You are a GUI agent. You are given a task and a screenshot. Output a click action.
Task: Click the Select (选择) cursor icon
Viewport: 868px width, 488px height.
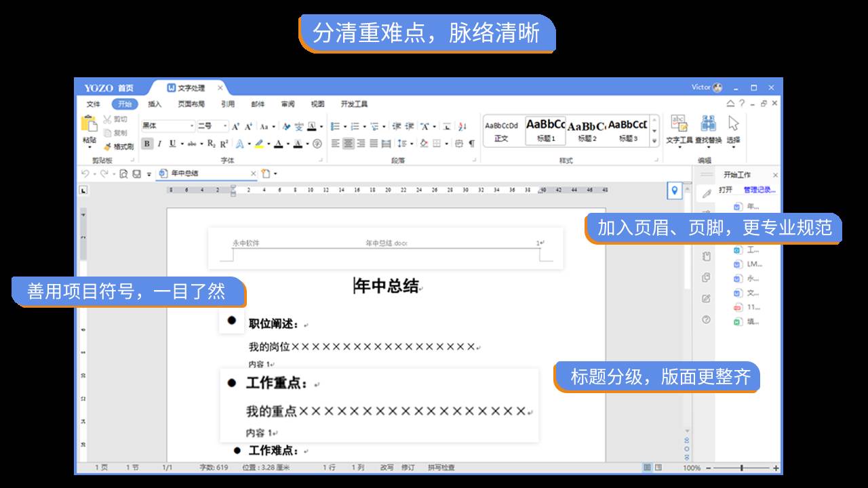tap(733, 123)
